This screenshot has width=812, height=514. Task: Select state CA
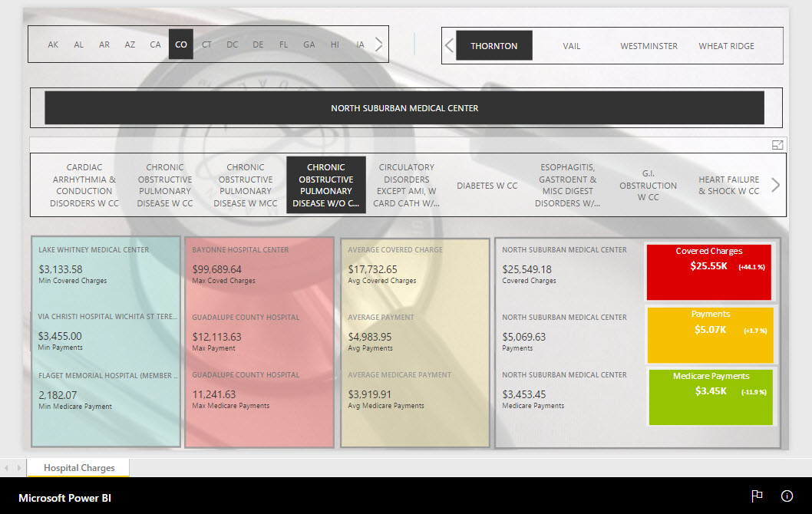point(155,44)
